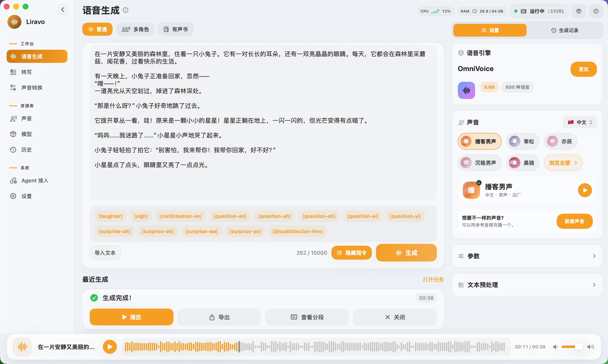Open 浏览全部 voices list

[x=563, y=163]
